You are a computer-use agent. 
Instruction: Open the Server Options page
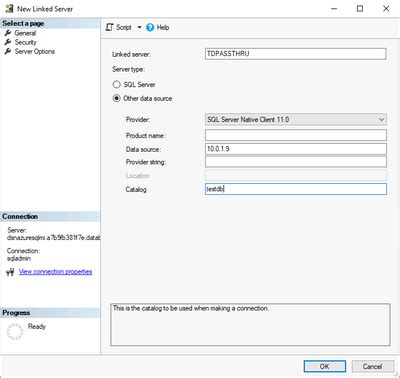pos(35,51)
